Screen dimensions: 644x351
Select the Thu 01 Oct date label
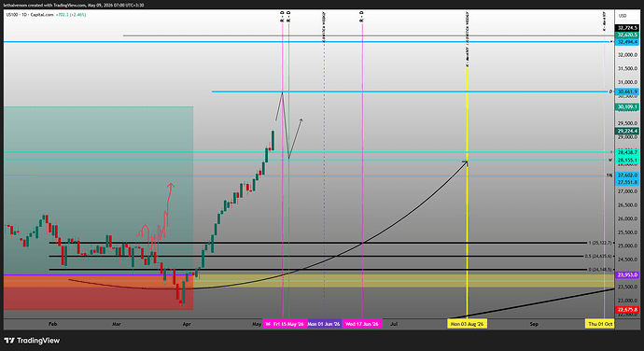pos(600,324)
